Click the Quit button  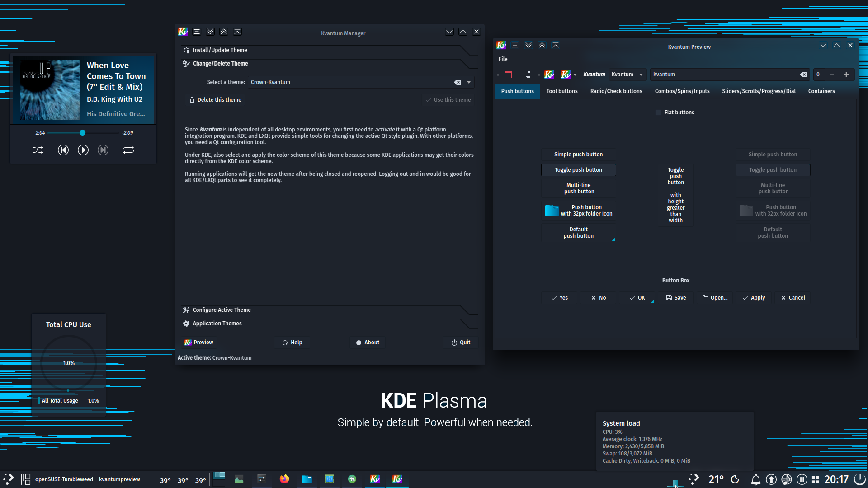[461, 343]
